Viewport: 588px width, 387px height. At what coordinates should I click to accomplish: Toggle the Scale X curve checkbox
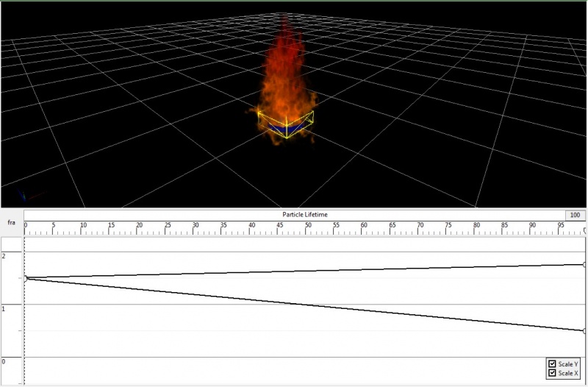click(x=552, y=373)
